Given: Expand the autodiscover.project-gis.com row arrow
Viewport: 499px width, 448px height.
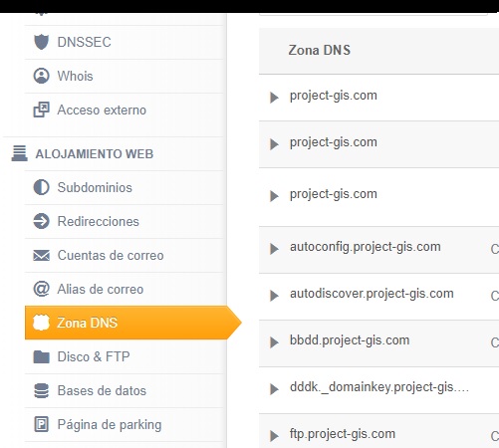Looking at the screenshot, I should tap(274, 296).
